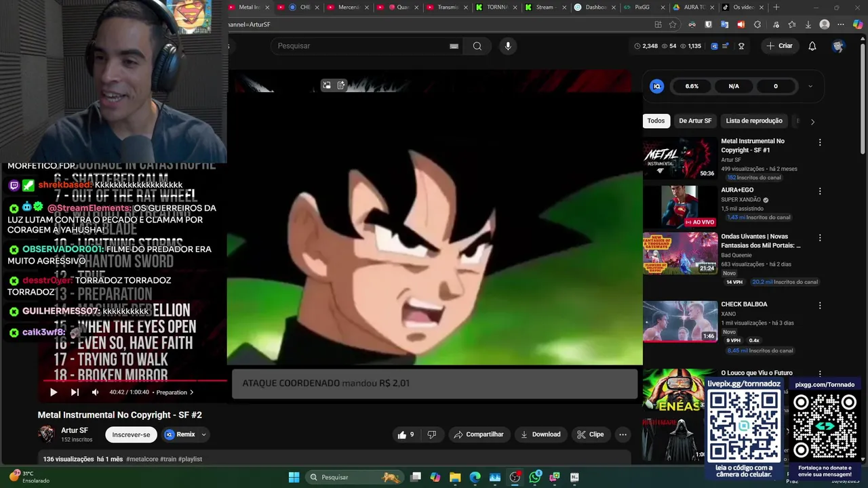Click the Artur SF channel avatar
Image resolution: width=868 pixels, height=488 pixels.
46,434
